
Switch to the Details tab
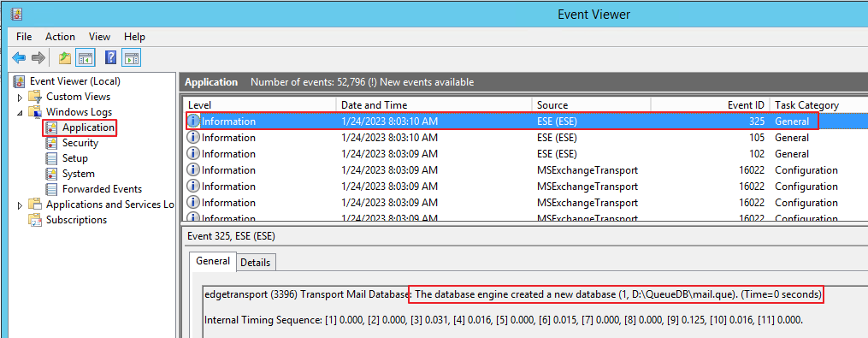257,263
